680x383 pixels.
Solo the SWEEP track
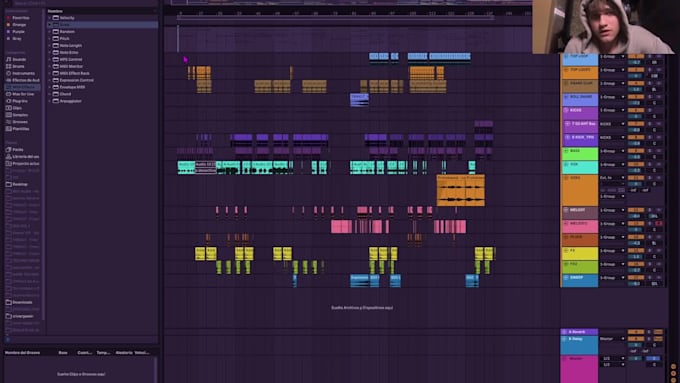pos(650,278)
